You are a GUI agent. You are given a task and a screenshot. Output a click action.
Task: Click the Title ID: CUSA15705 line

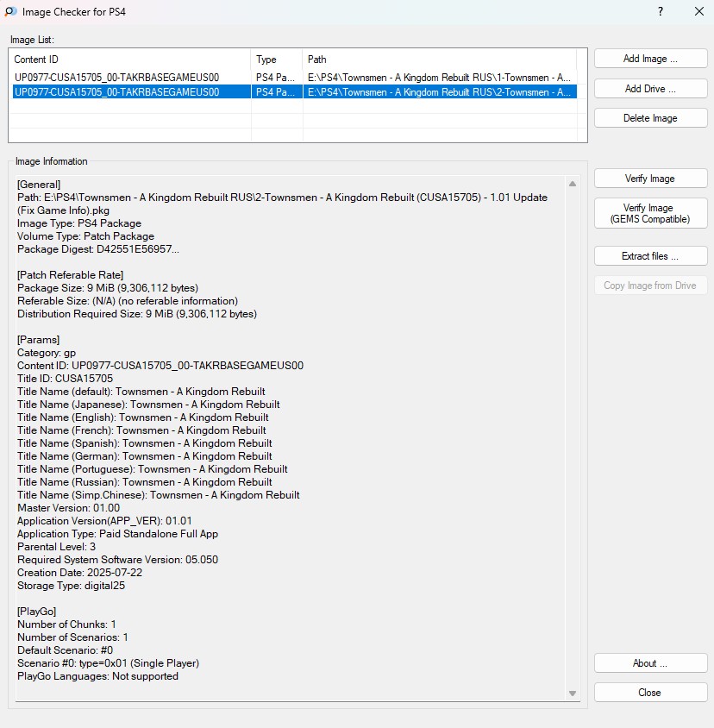coord(65,379)
